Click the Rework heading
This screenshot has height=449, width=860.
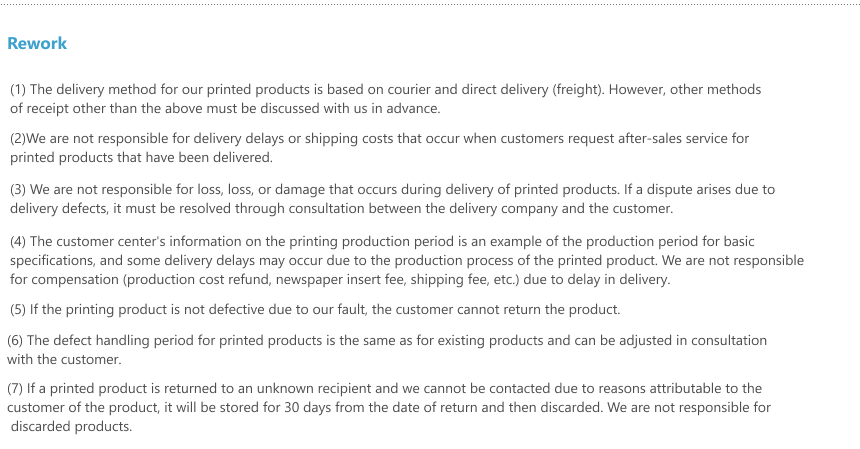pyautogui.click(x=37, y=43)
